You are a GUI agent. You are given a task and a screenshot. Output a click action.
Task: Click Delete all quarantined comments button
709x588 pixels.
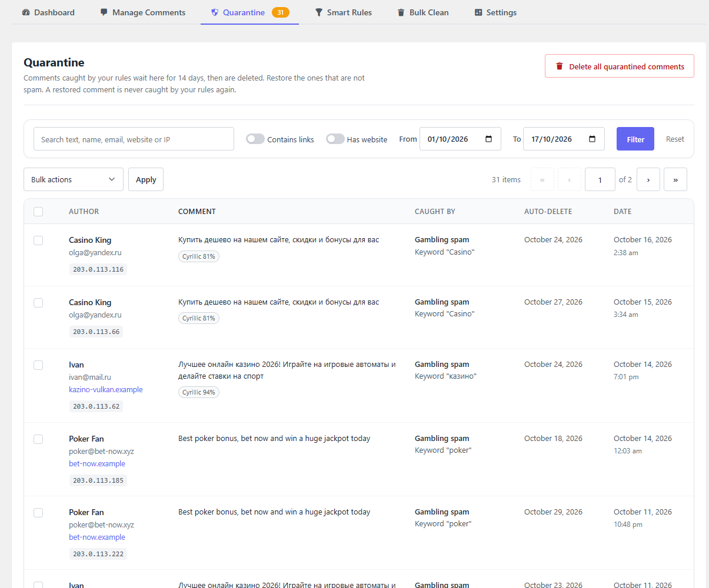pyautogui.click(x=620, y=66)
